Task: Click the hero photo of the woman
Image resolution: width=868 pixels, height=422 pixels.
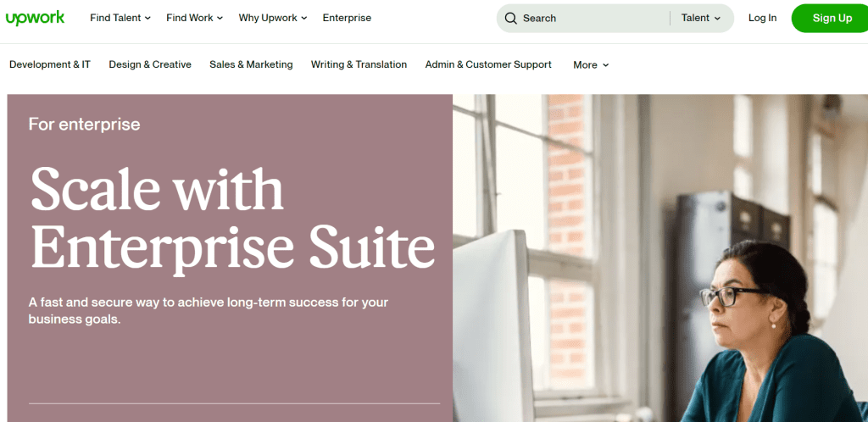Action: (x=659, y=258)
